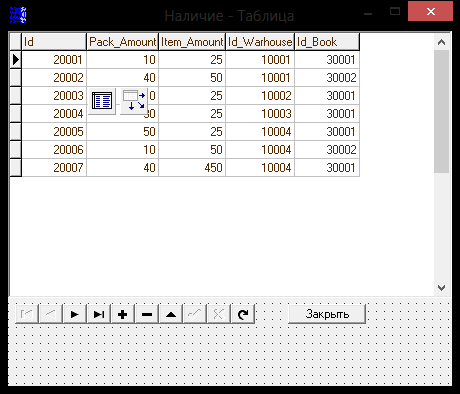Cancel edit X navigator button
Viewport: 460px width, 394px height.
(x=219, y=314)
